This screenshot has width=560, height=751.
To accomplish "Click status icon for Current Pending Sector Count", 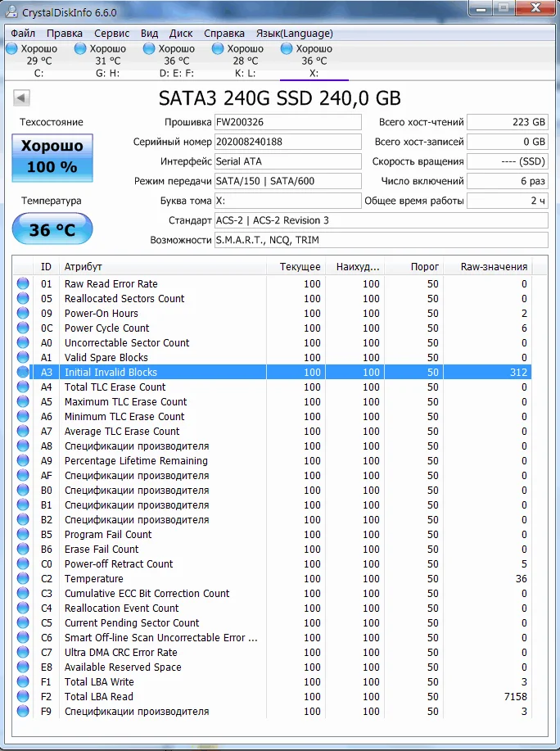I will tap(23, 622).
